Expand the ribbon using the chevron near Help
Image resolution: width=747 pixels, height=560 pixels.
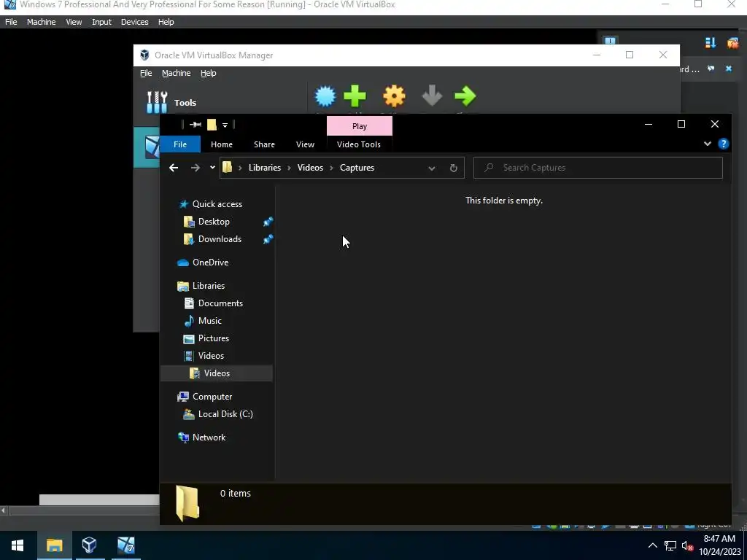pyautogui.click(x=708, y=144)
